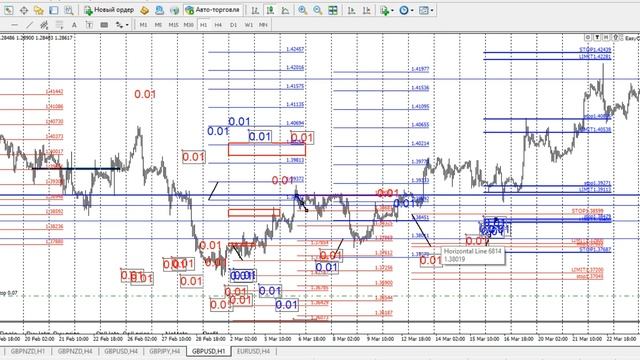640x360 pixels.
Task: Switch chart to line chart icon
Action: tap(285, 10)
